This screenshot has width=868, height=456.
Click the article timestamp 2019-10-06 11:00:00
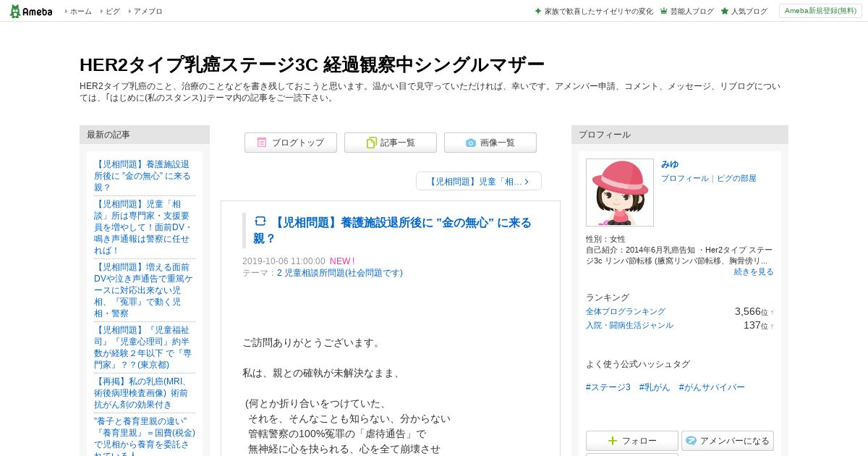(x=284, y=261)
